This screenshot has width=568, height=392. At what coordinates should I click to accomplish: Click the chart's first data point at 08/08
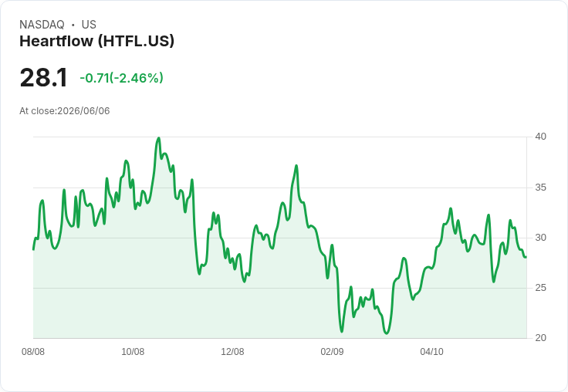click(34, 249)
